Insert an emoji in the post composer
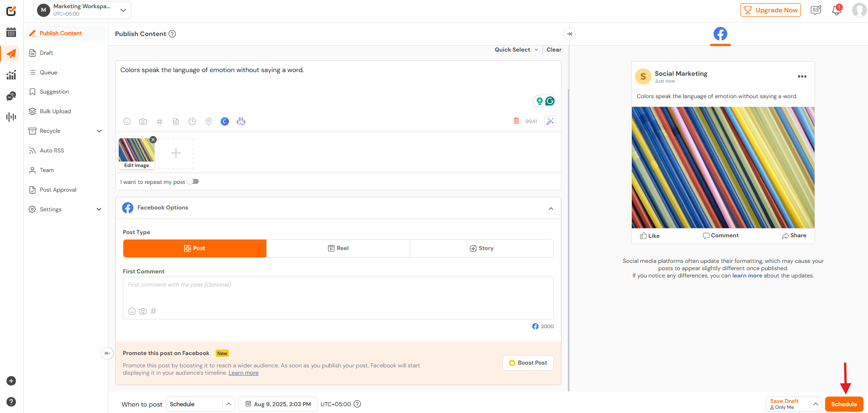The image size is (868, 413). 127,121
